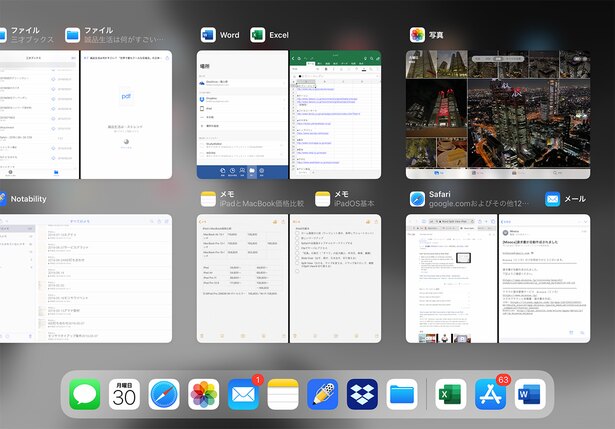The image size is (615, 429).
Task: Select the 'google.comおよびその他12' subtitle
Action: tap(479, 204)
